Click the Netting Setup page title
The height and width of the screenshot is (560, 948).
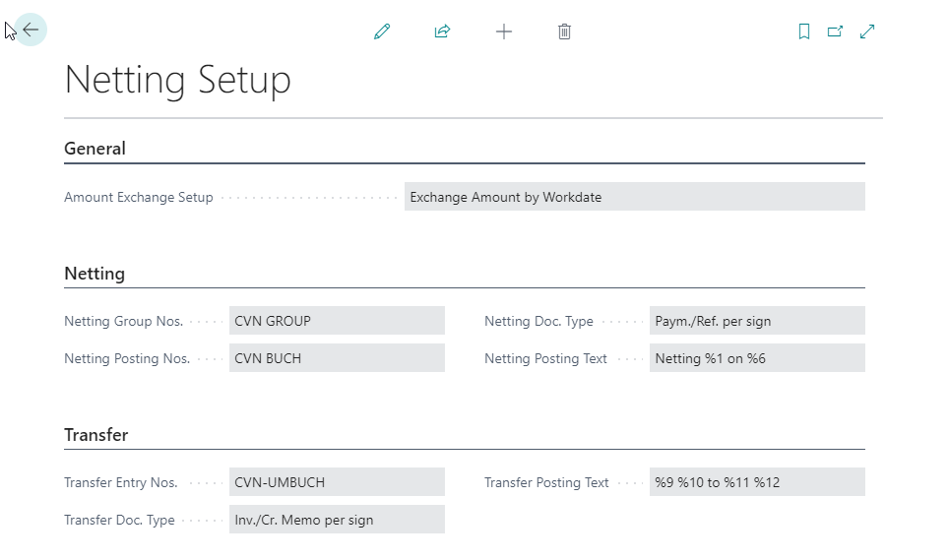pyautogui.click(x=178, y=80)
